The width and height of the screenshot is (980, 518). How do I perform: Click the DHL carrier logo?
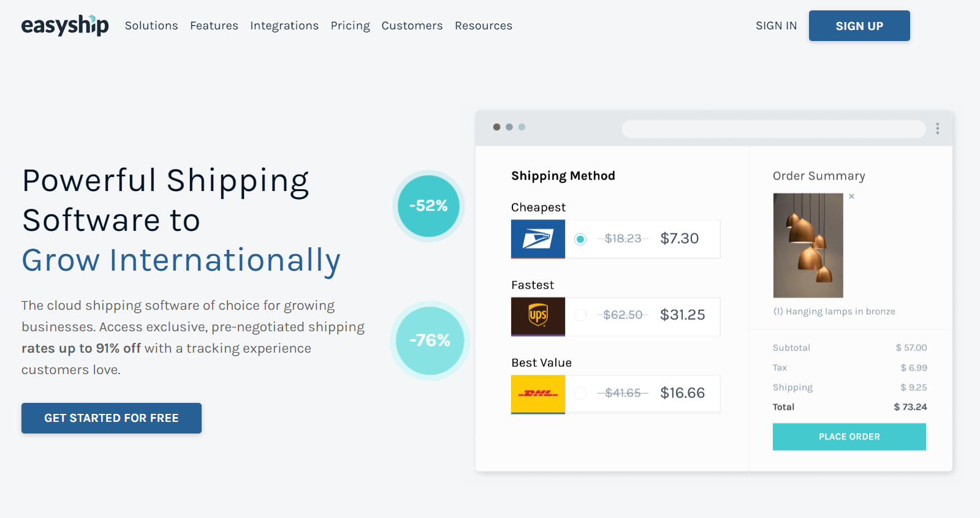(x=537, y=394)
